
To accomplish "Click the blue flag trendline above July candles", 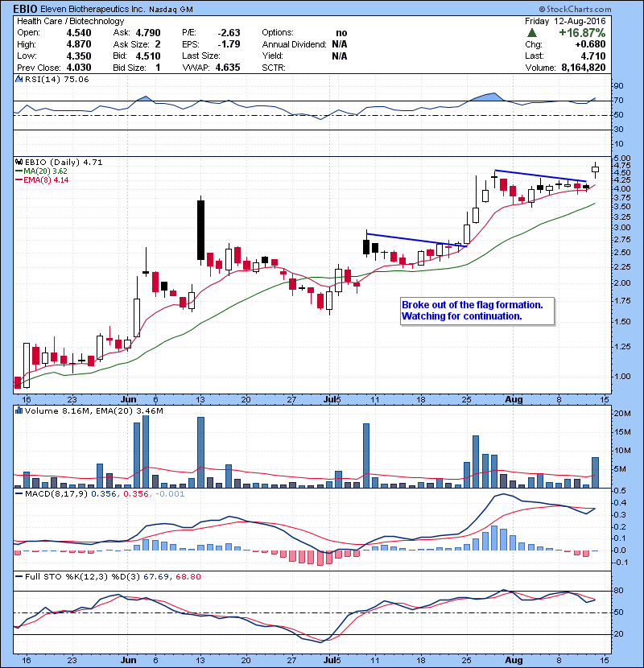I will pyautogui.click(x=417, y=240).
